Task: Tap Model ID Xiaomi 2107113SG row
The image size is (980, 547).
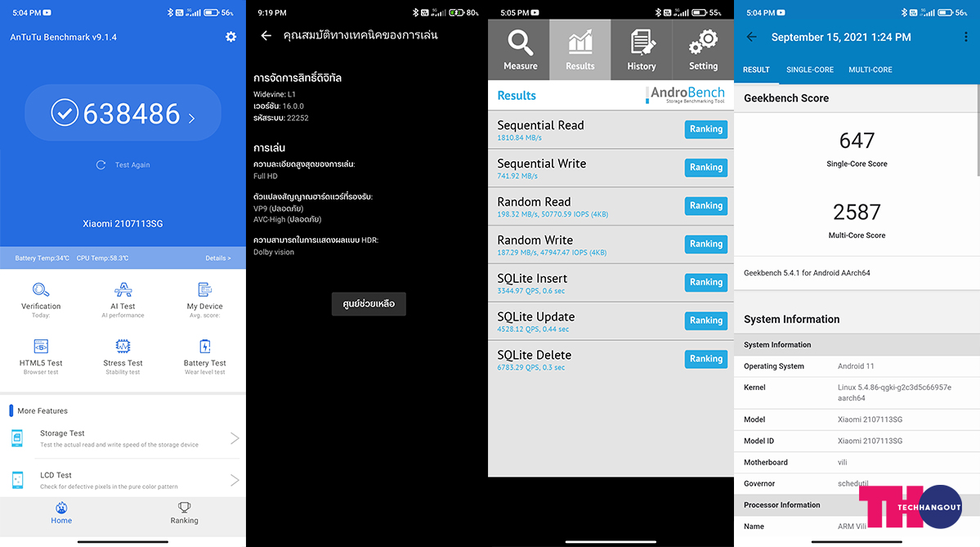Action: point(857,441)
